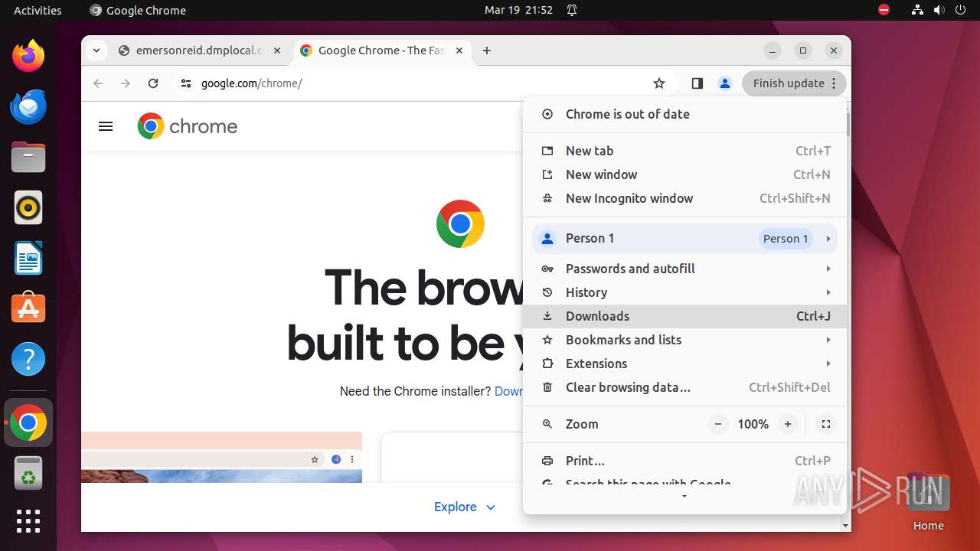Select Clear browsing data
Viewport: 980px width, 551px height.
684,387
